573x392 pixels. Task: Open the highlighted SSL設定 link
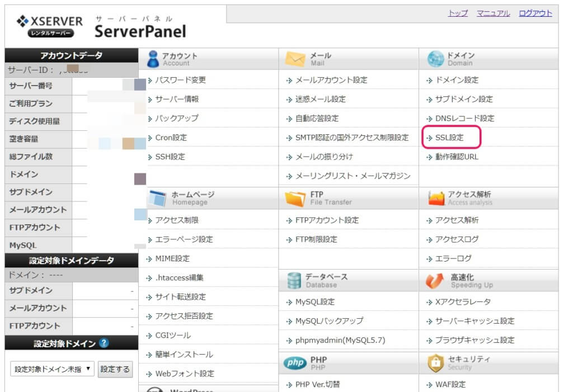pyautogui.click(x=448, y=138)
